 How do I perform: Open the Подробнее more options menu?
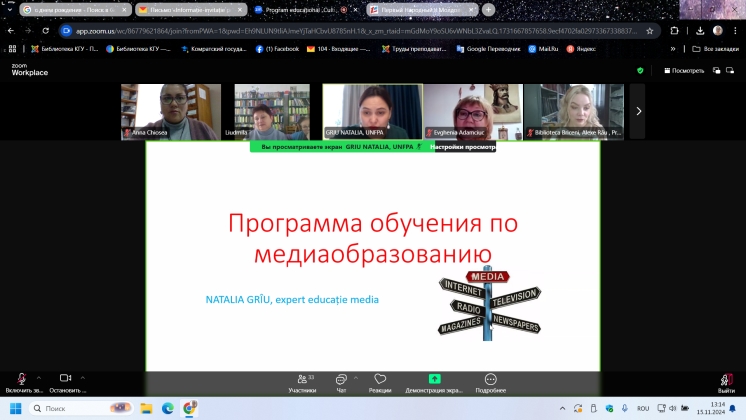pos(490,383)
